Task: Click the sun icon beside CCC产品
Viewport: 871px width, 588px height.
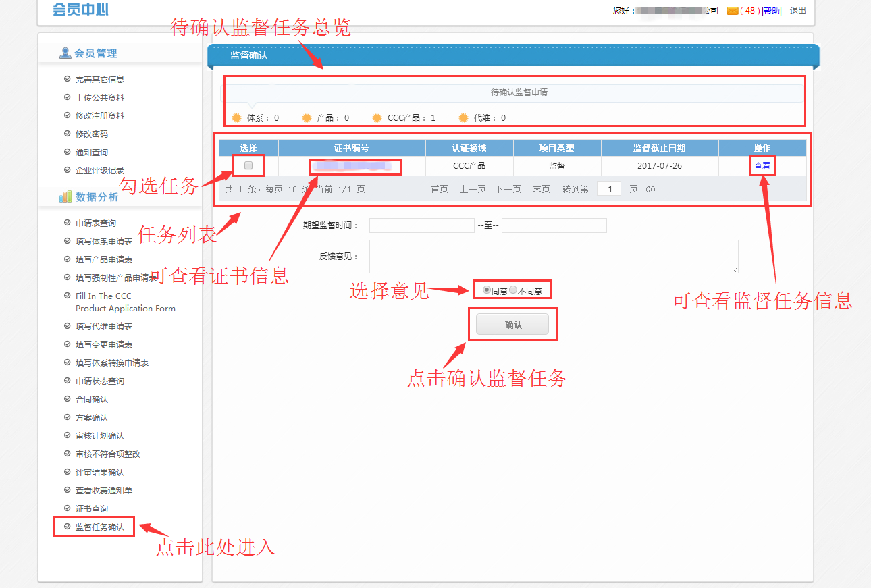Action: pyautogui.click(x=377, y=117)
